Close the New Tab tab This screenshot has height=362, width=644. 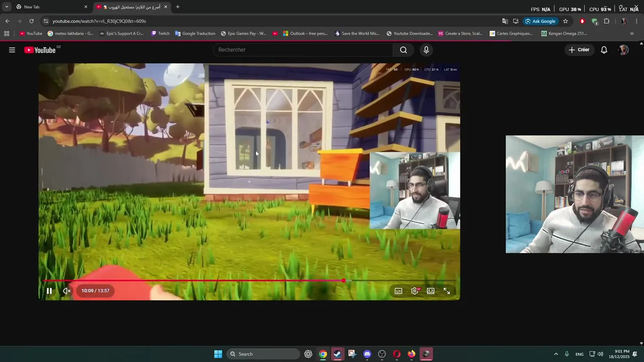(86, 7)
